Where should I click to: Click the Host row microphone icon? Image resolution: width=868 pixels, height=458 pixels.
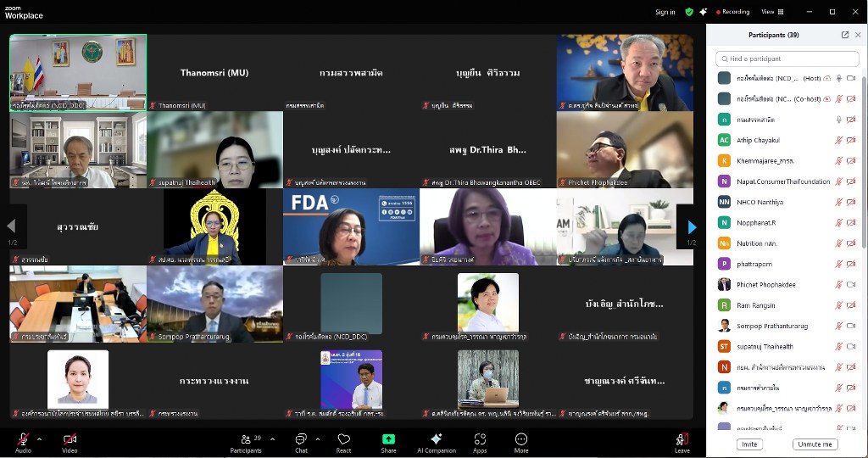point(839,79)
